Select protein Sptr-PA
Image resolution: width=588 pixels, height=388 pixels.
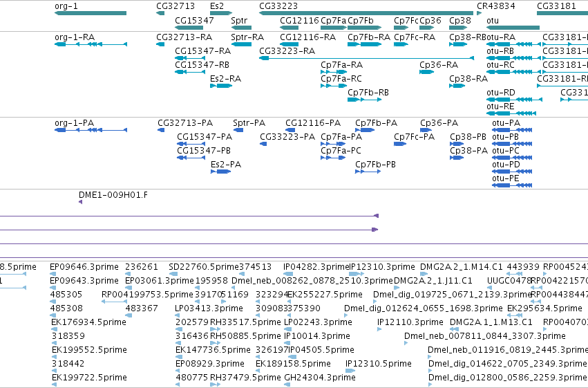[x=238, y=130]
